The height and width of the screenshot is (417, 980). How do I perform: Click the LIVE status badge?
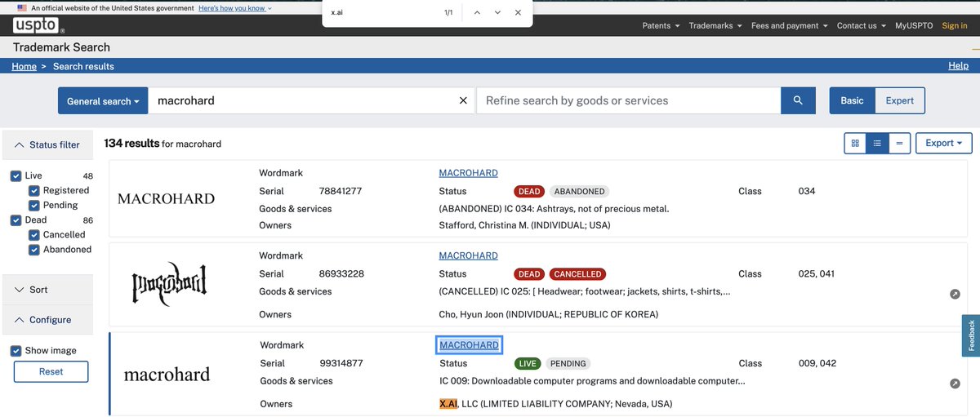point(528,364)
